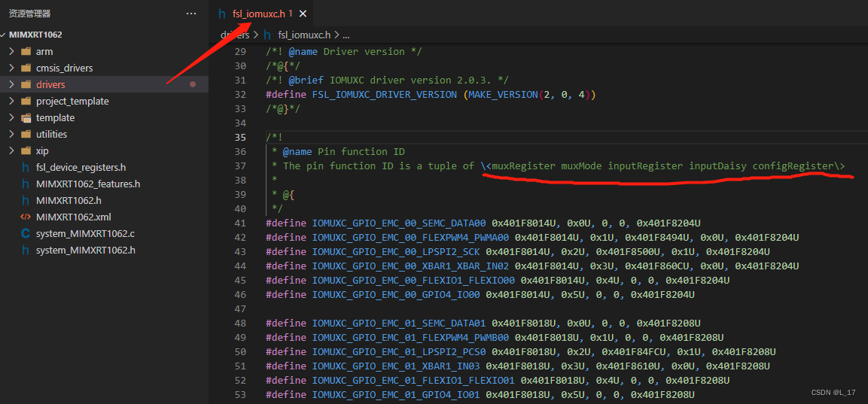This screenshot has height=404, width=868.
Task: Click IOMUXC_GPIO_EMC_01_XBAR1_IN03 macro name
Action: [396, 366]
